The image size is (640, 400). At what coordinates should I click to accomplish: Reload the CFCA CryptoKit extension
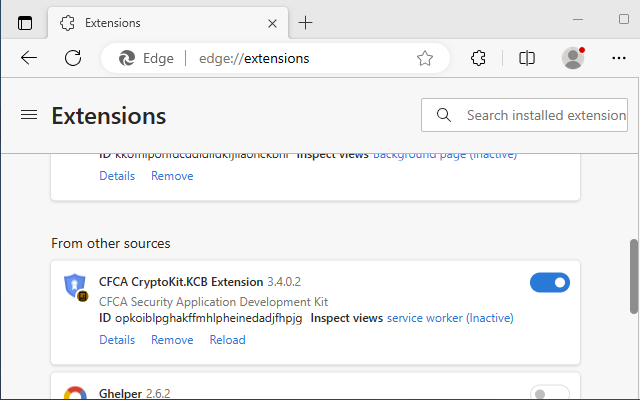[227, 340]
